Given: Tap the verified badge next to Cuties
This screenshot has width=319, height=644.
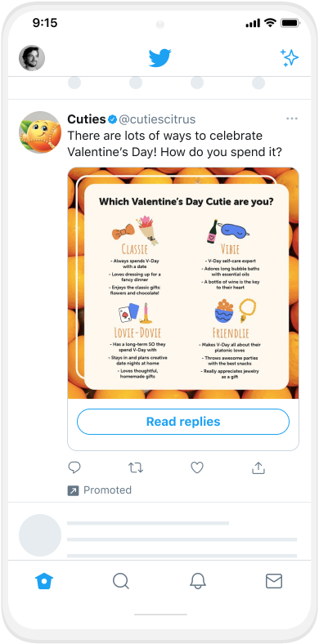Looking at the screenshot, I should point(112,119).
